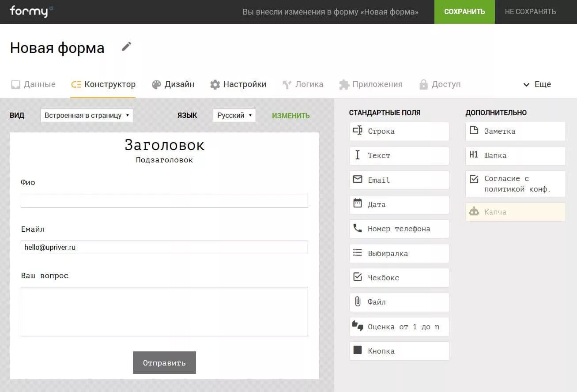Click the Заголовок heading in the form
The height and width of the screenshot is (392, 577).
165,145
